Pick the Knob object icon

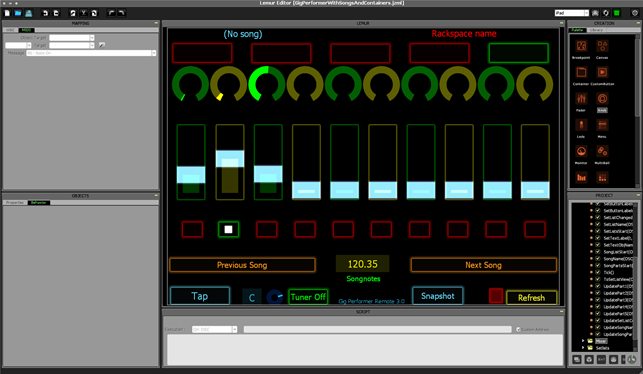(602, 98)
